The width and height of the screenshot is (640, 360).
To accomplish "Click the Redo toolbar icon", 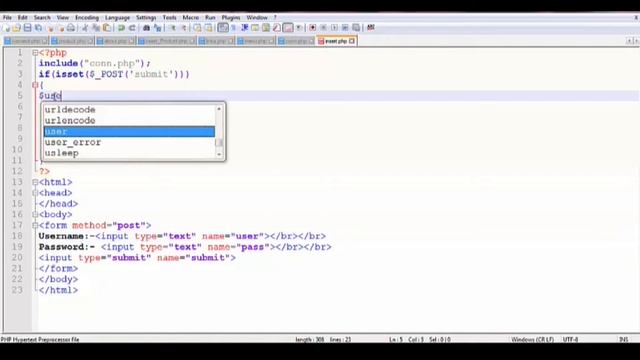I will 132,28.
